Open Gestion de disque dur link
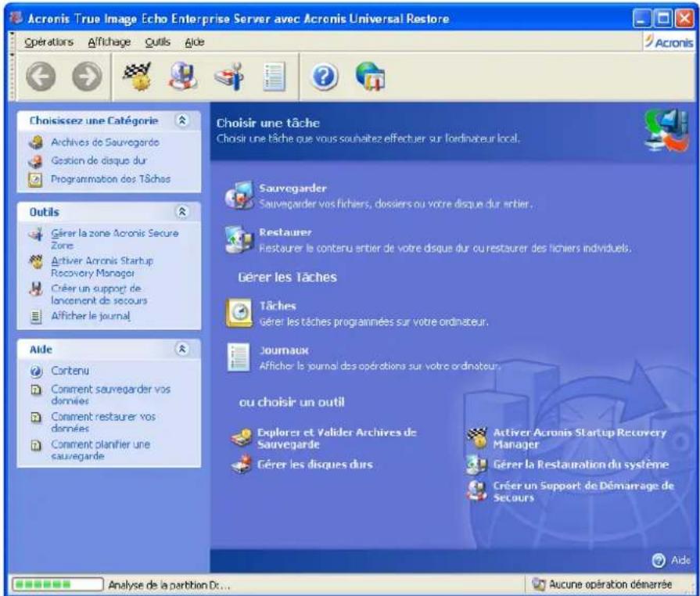 point(99,160)
